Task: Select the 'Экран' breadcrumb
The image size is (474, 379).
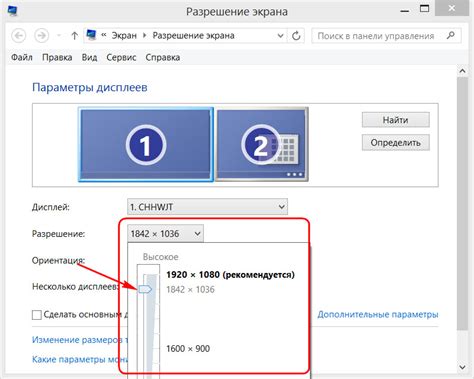Action: pos(124,36)
